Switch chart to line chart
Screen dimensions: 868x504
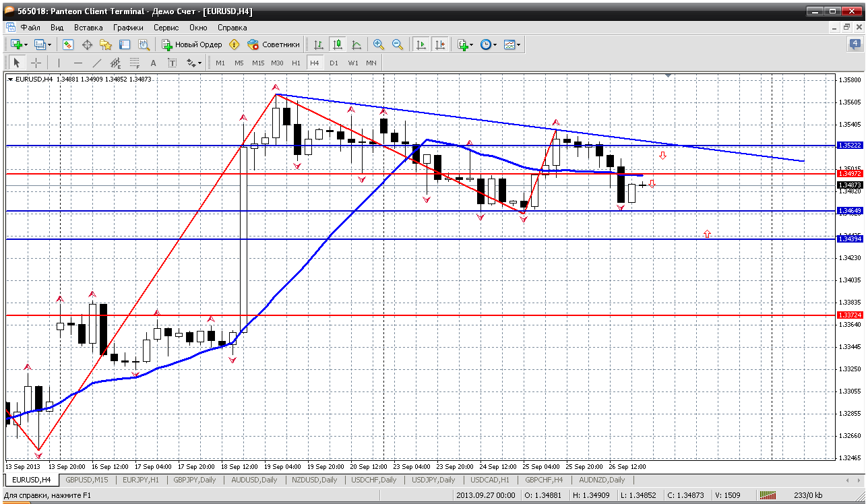[356, 44]
